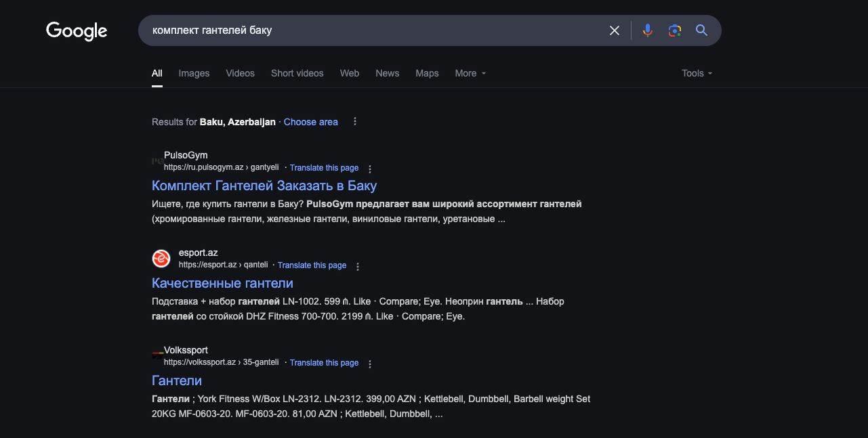This screenshot has width=868, height=438.
Task: Start voice search with microphone icon
Action: [x=648, y=30]
